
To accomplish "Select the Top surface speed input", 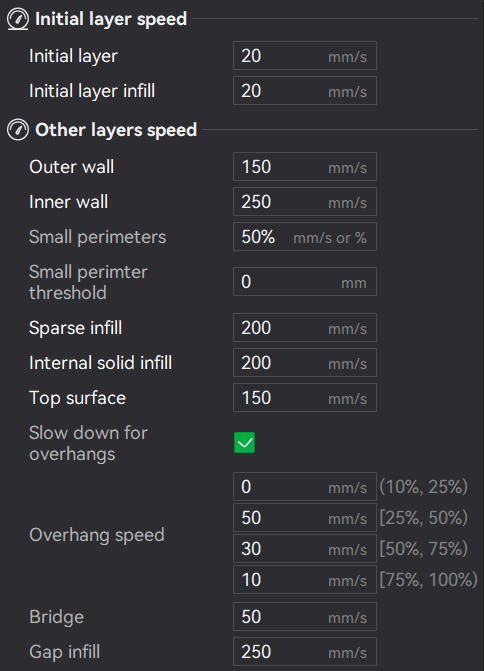I will click(305, 398).
